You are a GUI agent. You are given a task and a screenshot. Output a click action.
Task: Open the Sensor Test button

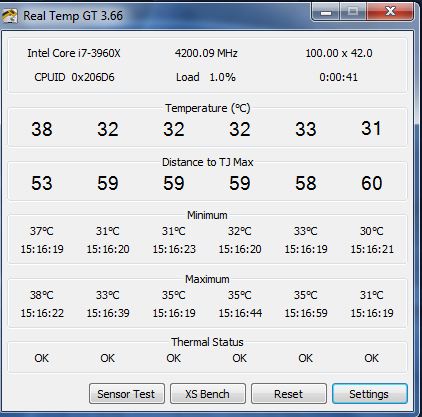pos(127,394)
